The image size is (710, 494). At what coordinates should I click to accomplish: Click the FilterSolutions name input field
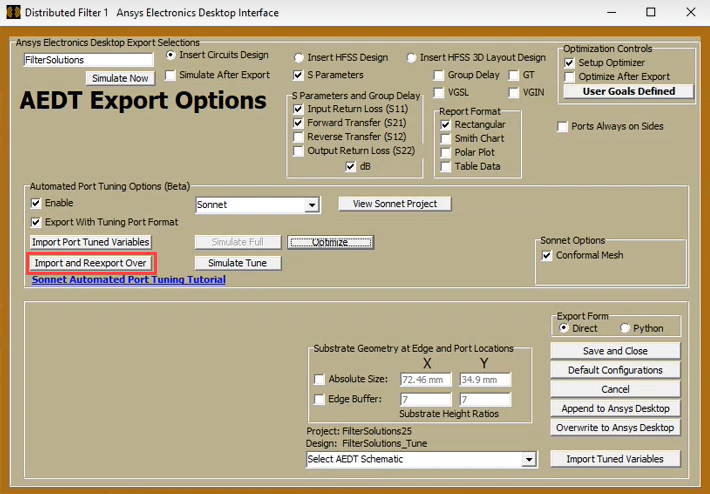pos(88,60)
